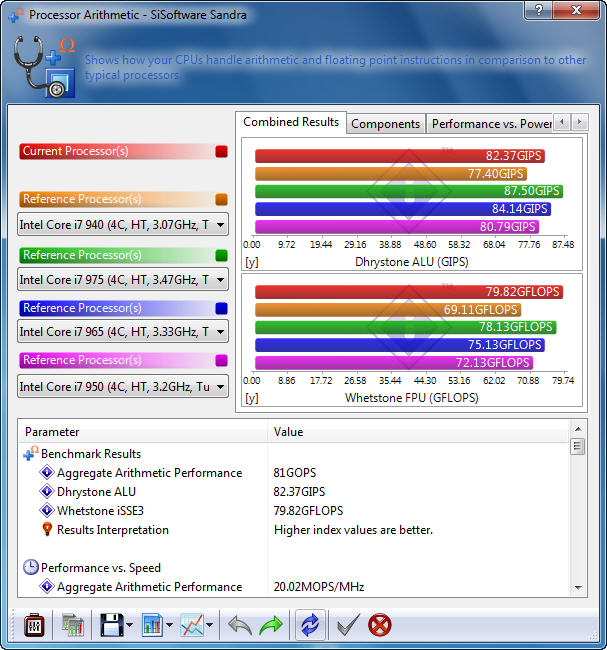Toggle the red Current Processor swatch
The height and width of the screenshot is (650, 607).
221,151
